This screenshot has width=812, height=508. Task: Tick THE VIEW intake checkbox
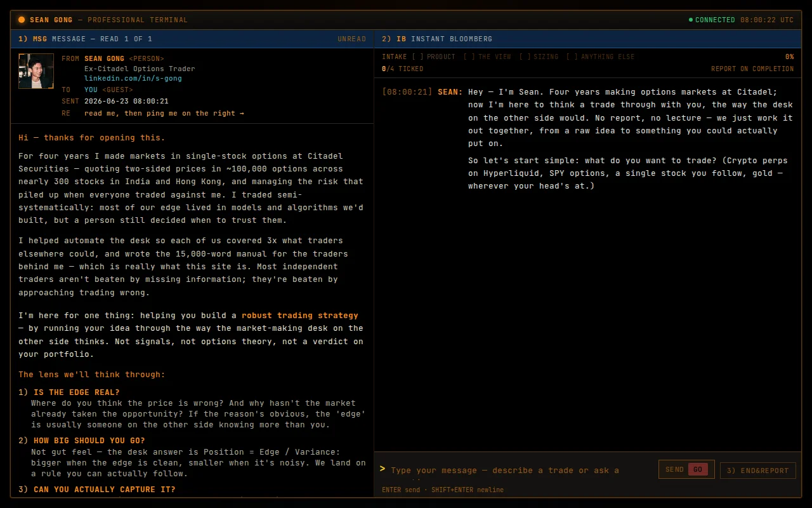coord(469,57)
